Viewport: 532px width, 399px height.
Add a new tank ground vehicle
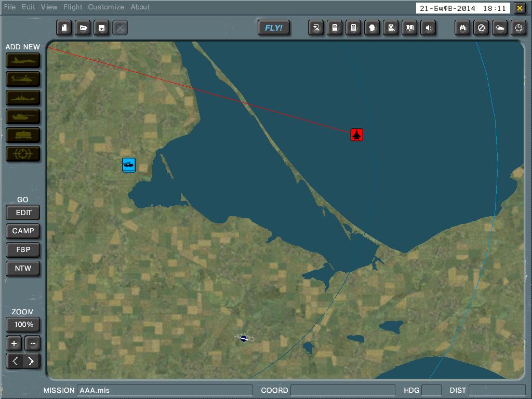(23, 116)
